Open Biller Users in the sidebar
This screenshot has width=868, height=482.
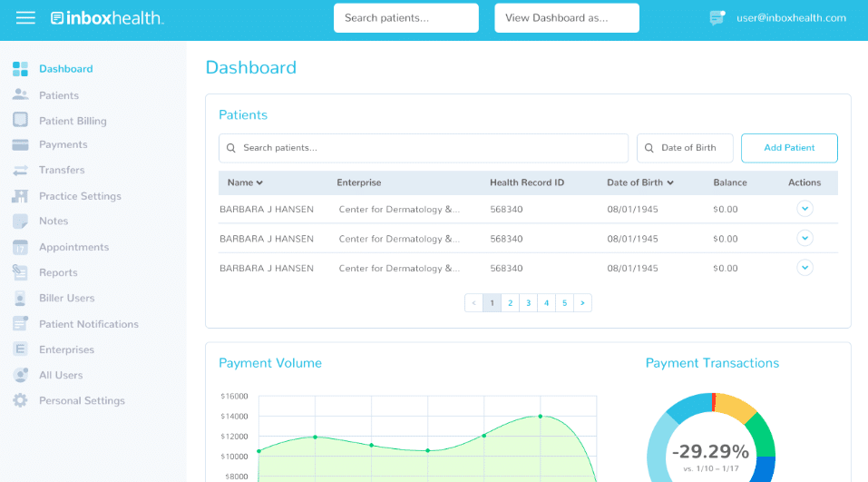coord(66,298)
